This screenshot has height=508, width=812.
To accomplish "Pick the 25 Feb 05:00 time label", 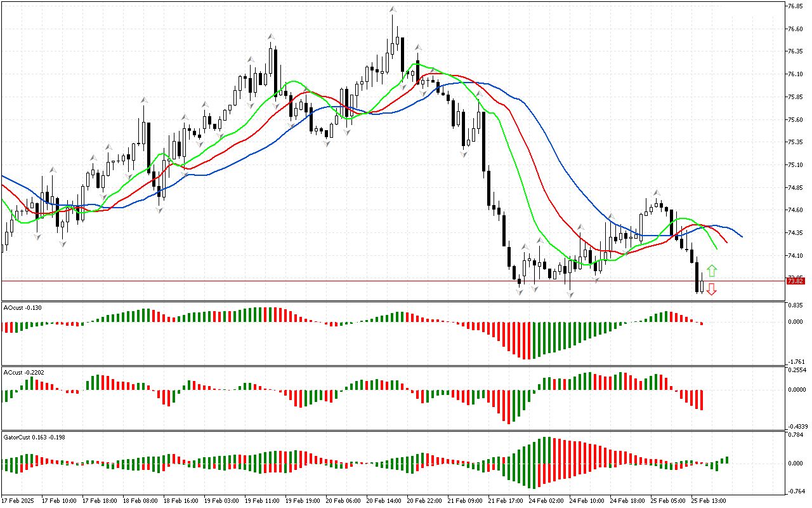I will [x=668, y=500].
